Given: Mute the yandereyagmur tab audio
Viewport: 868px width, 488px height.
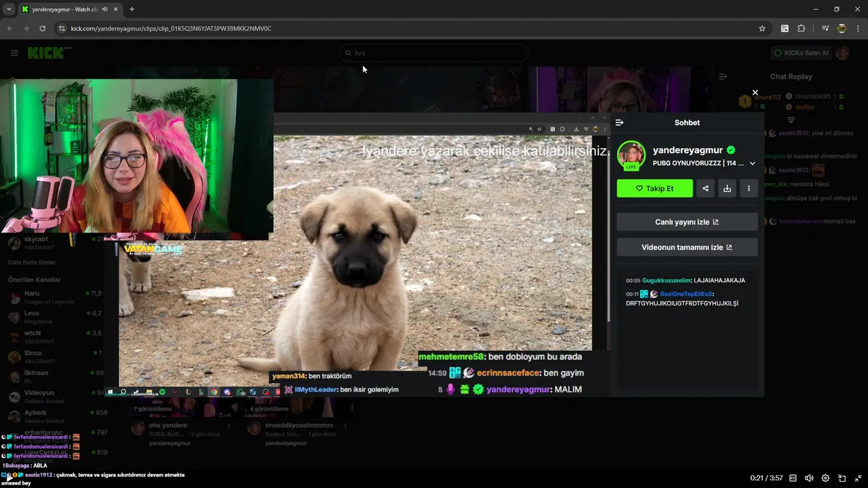Looking at the screenshot, I should pyautogui.click(x=104, y=9).
